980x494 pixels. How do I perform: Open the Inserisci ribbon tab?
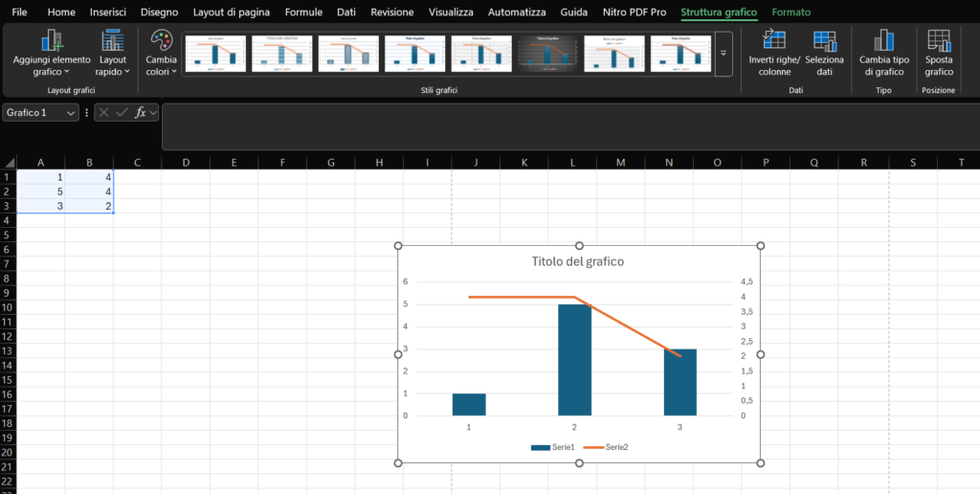[x=107, y=12]
